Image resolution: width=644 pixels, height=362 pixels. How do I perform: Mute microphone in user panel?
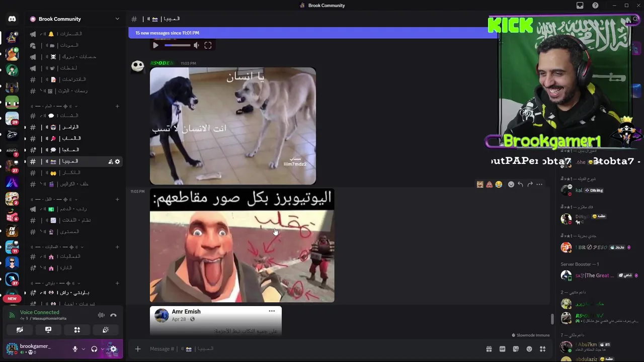click(75, 349)
